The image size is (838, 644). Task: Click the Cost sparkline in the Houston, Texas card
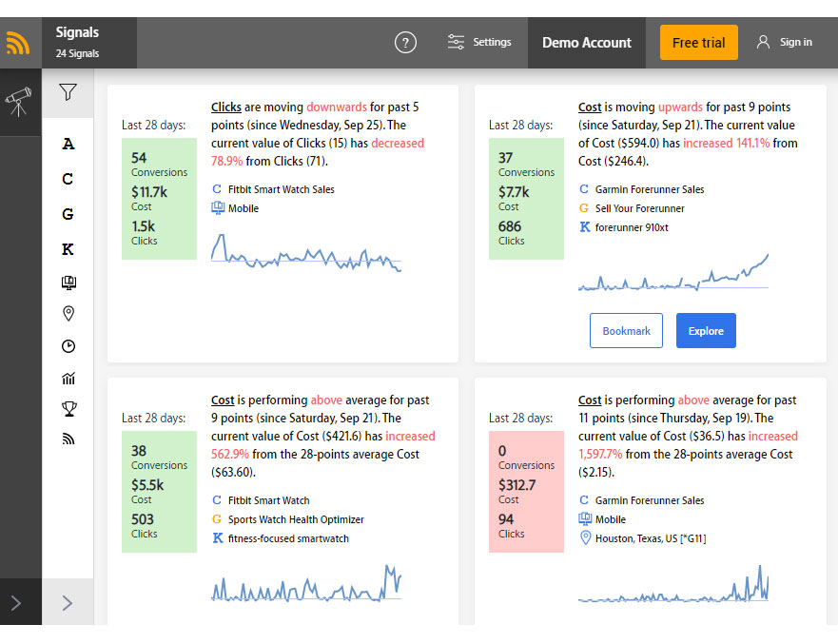point(673,584)
